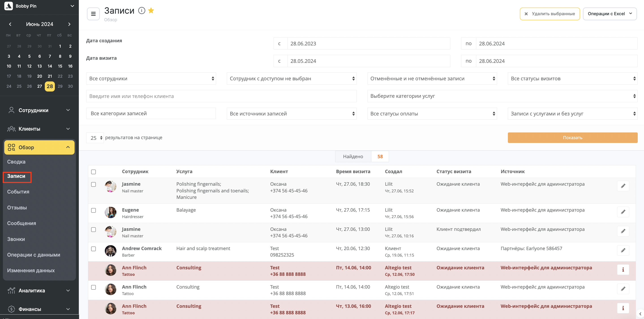Open Записи с услугами и без услуг dropdown
Image resolution: width=644 pixels, height=319 pixels.
coord(573,114)
